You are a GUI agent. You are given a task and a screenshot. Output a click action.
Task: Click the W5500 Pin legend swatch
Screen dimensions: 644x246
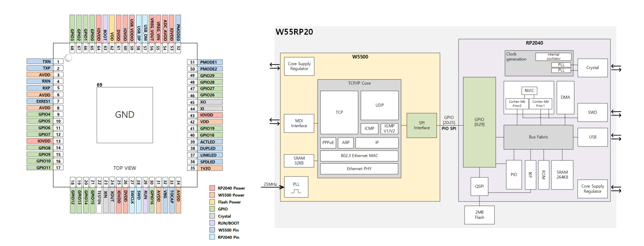click(212, 230)
